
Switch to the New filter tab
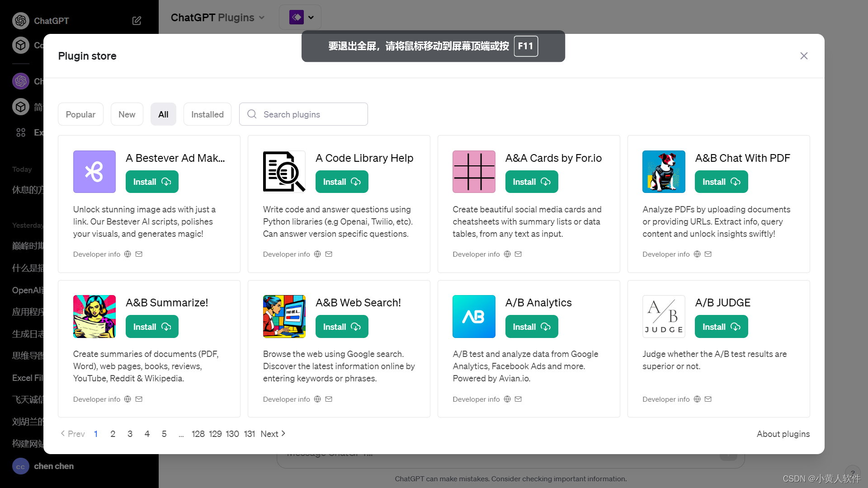(x=127, y=114)
